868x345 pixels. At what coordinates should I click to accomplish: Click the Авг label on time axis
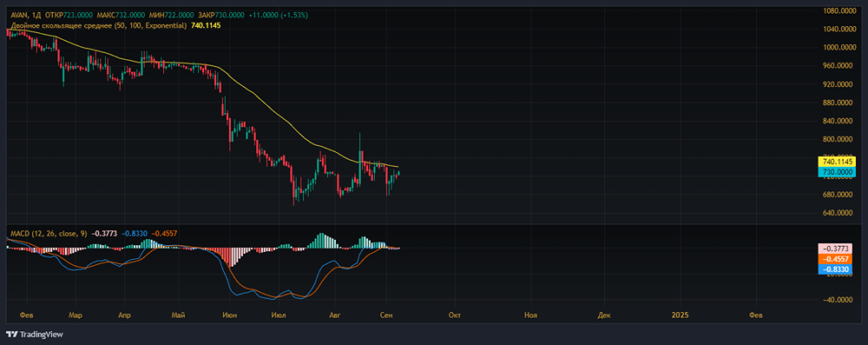click(x=334, y=315)
